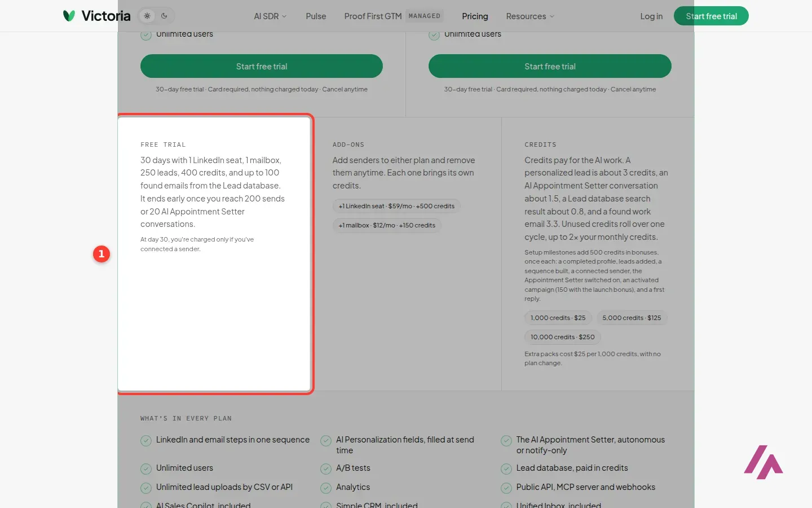This screenshot has width=812, height=508.
Task: Switch to light theme with sun icon
Action: (147, 16)
